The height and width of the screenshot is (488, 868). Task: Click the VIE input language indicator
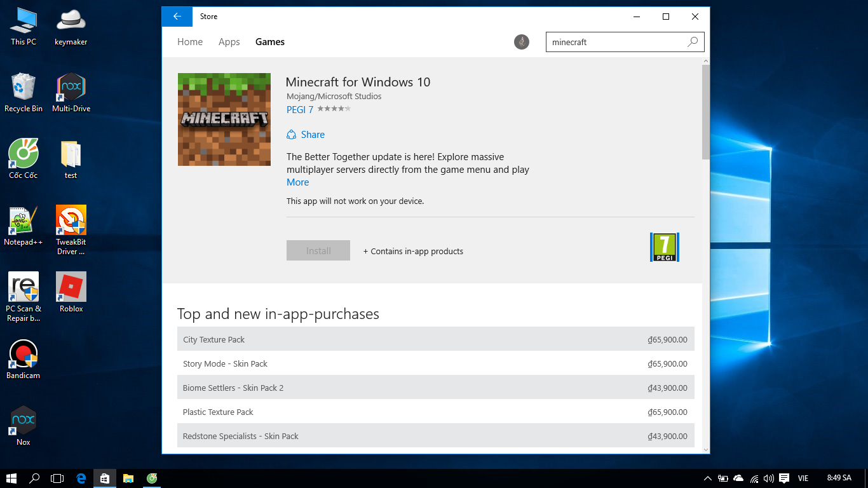coord(803,478)
